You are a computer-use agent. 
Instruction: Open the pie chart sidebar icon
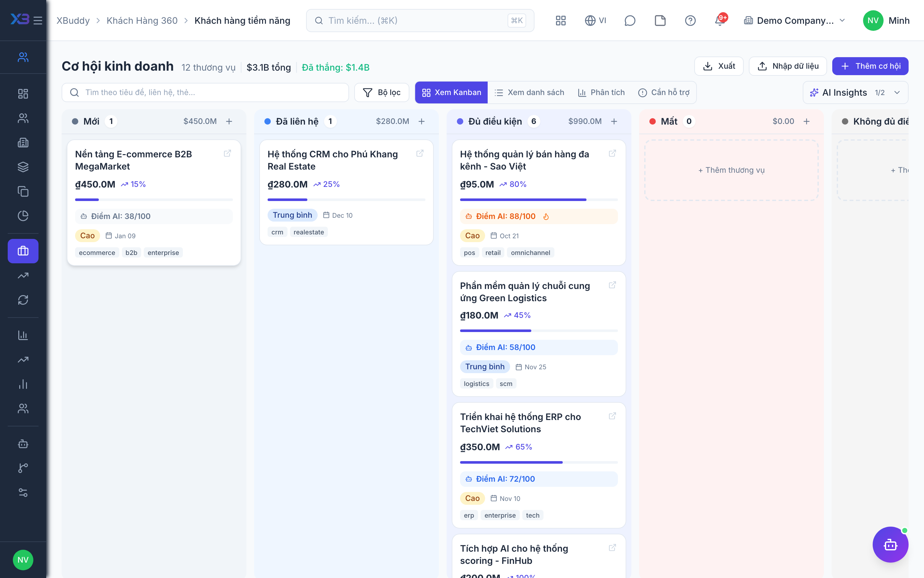[23, 215]
